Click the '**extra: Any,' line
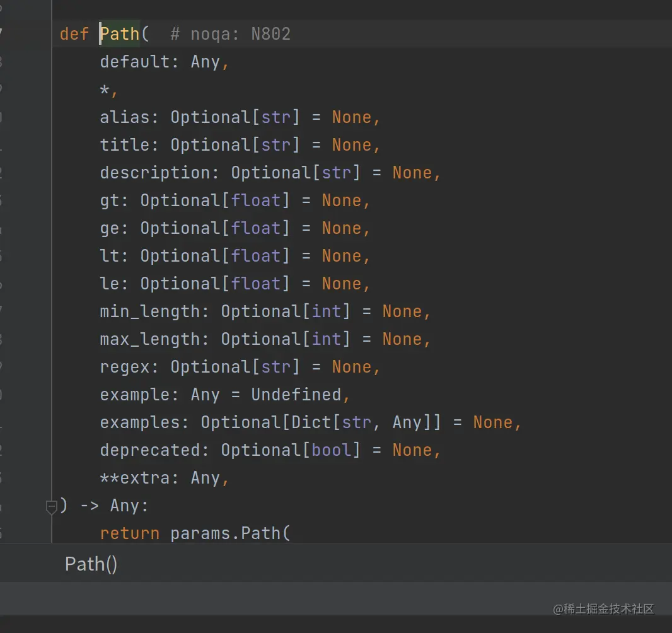 [x=165, y=478]
